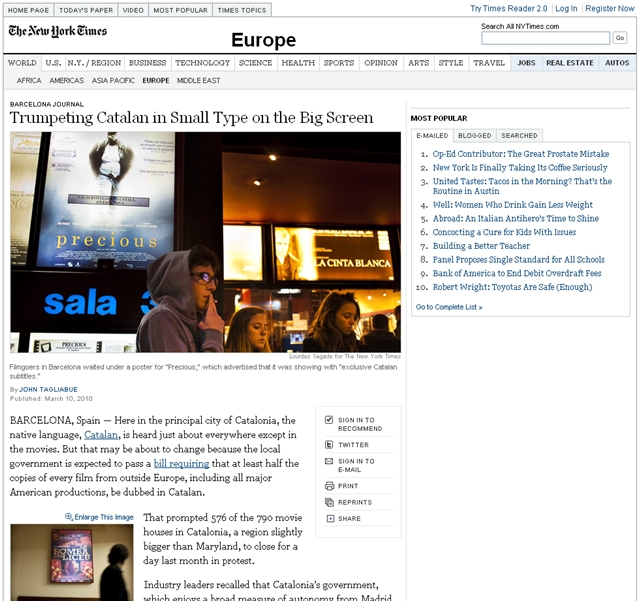Select Asia Pacific in the sub-navigation

pyautogui.click(x=113, y=80)
